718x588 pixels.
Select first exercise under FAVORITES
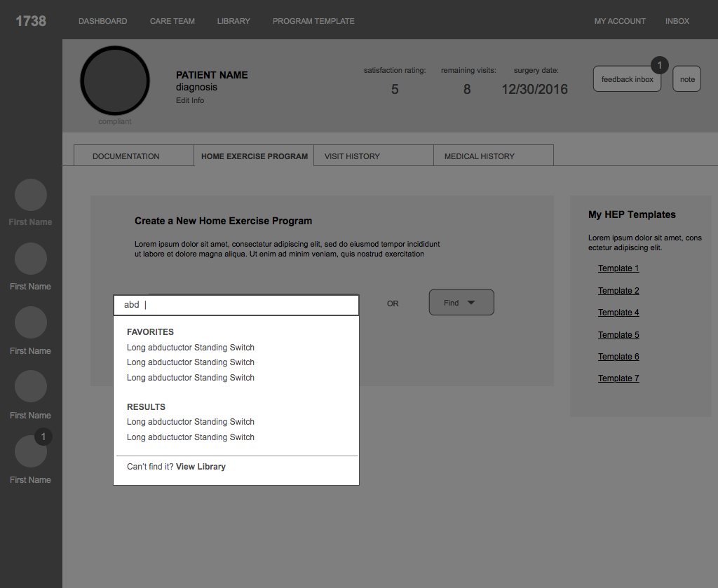191,348
